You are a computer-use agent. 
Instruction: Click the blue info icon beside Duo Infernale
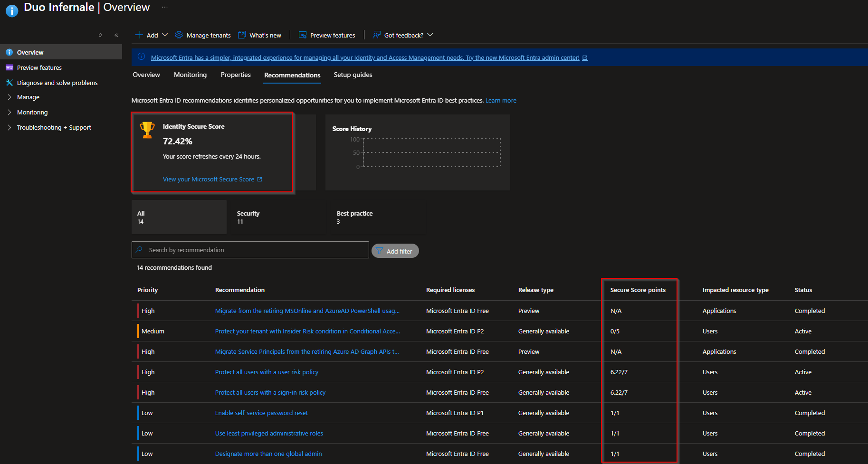[12, 10]
